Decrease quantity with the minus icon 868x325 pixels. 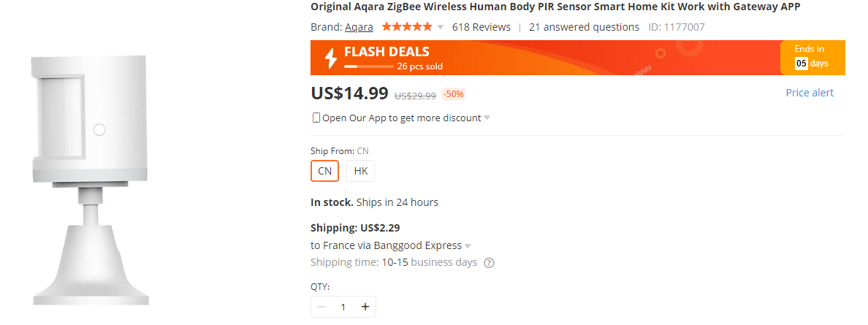tap(321, 307)
